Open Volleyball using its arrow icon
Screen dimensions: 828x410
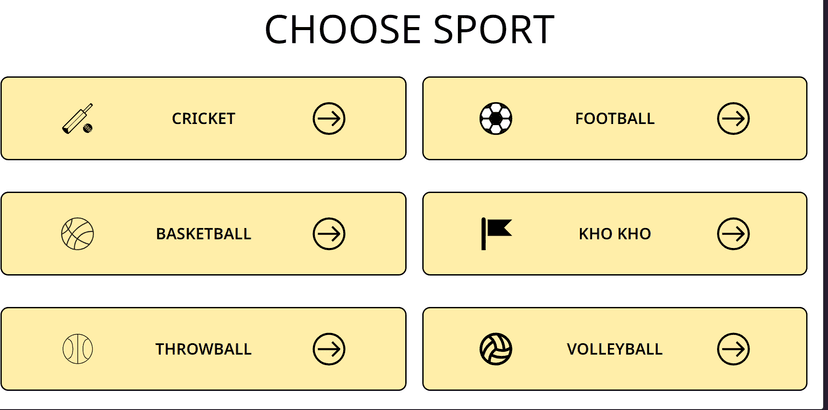pyautogui.click(x=733, y=349)
